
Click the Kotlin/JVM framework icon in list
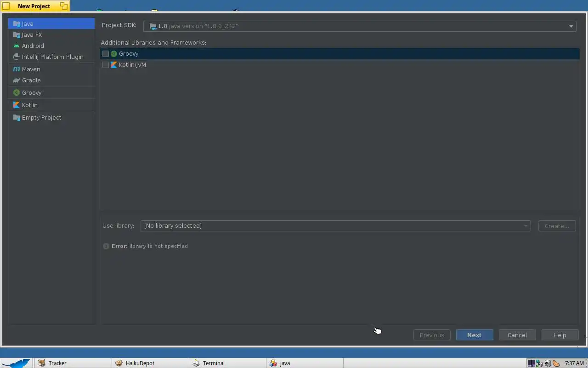click(114, 65)
